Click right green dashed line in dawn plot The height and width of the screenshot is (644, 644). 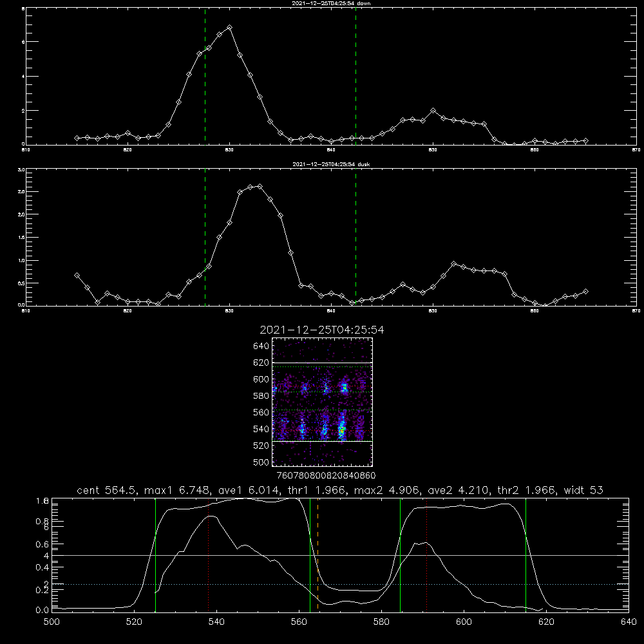coord(355,76)
